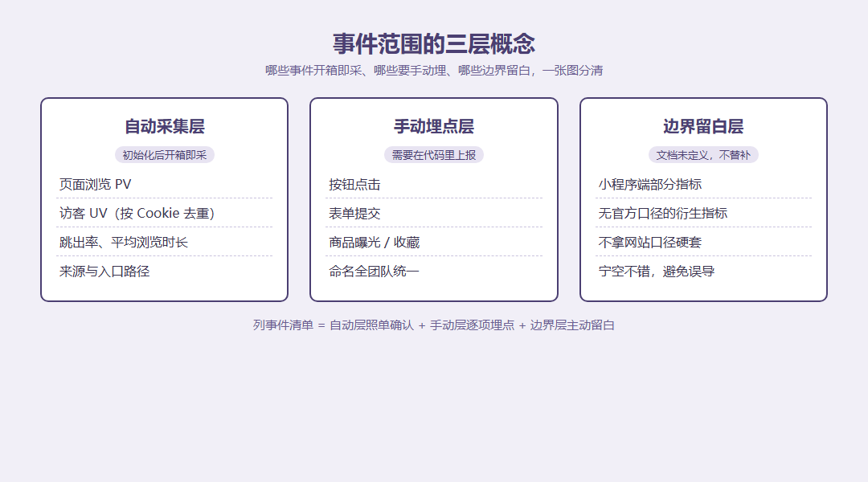
Task: Select the 商品曝光 / 收藏 row
Action: pos(434,243)
